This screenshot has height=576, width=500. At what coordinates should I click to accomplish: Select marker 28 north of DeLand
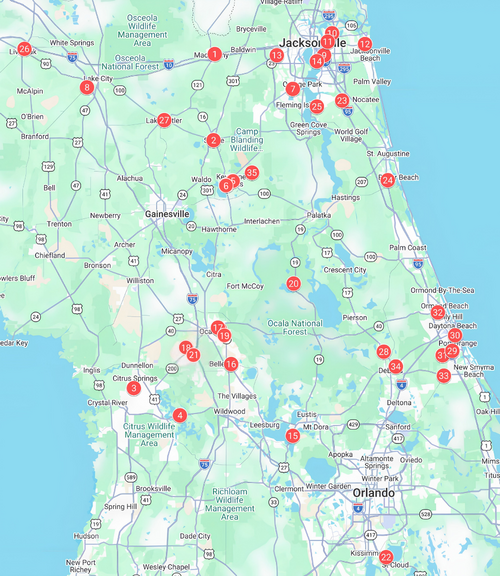click(384, 352)
